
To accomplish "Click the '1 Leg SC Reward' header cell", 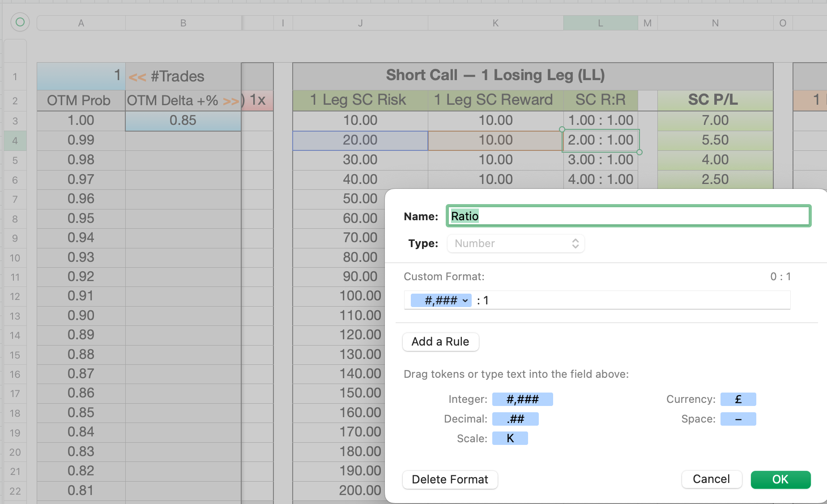I will pyautogui.click(x=496, y=100).
